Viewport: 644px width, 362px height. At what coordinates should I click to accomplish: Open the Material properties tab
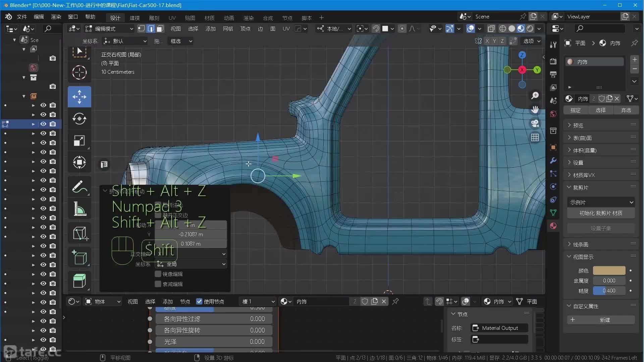553,226
